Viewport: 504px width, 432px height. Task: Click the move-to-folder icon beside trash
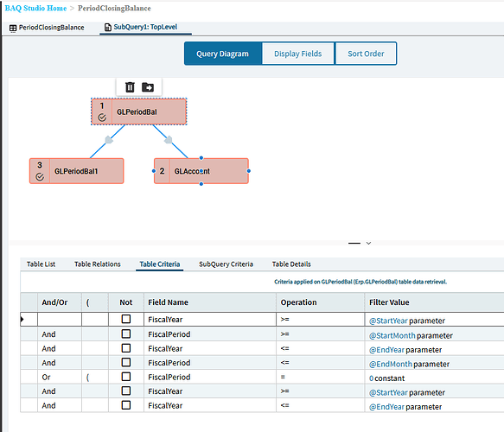148,87
